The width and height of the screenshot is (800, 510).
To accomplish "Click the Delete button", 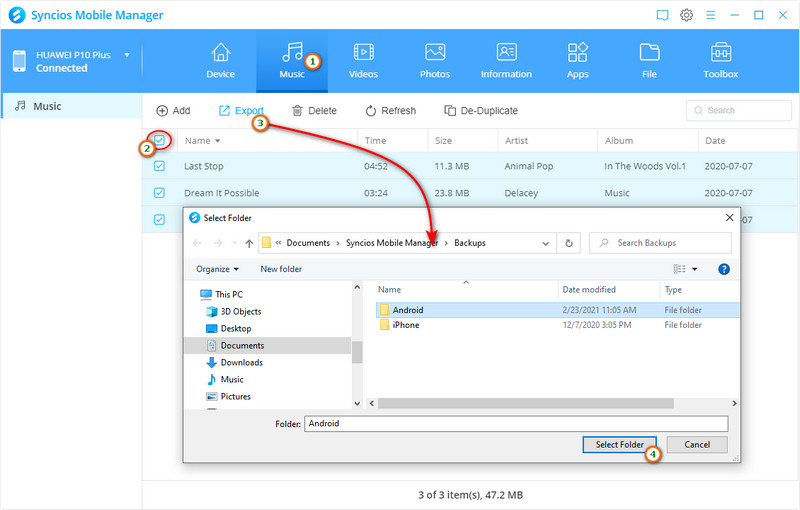I will (314, 111).
